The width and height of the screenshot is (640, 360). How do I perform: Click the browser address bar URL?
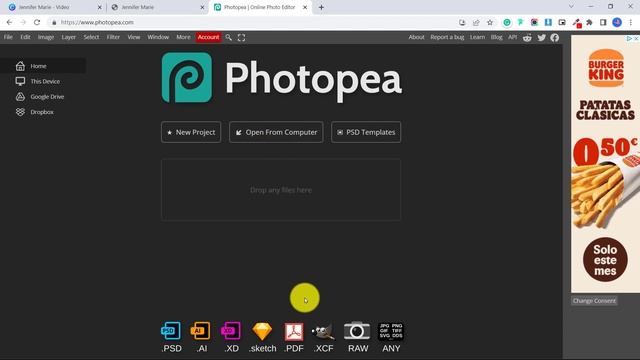click(x=97, y=22)
